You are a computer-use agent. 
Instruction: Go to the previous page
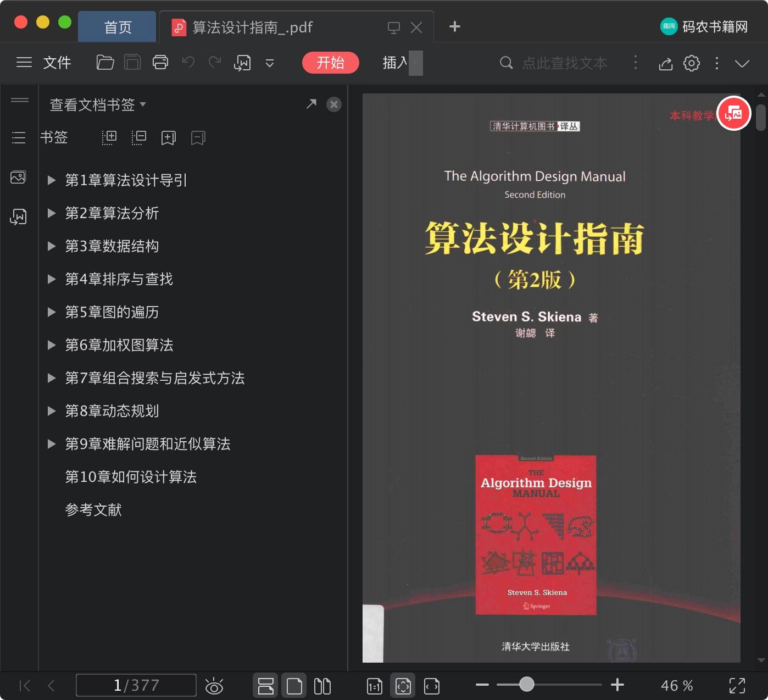click(x=51, y=686)
